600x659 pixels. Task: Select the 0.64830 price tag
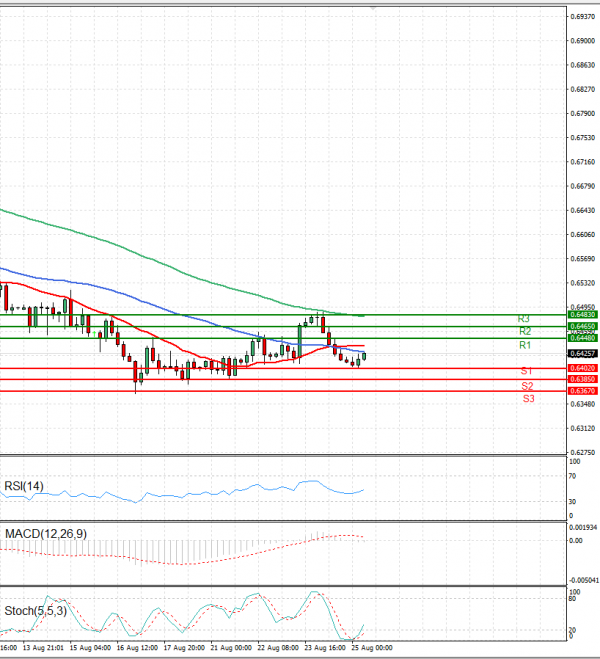click(582, 315)
